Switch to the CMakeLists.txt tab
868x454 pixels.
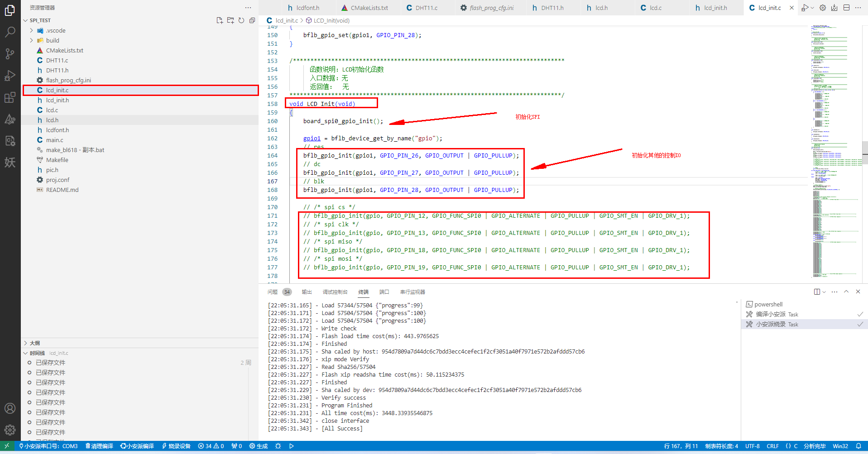click(x=369, y=8)
